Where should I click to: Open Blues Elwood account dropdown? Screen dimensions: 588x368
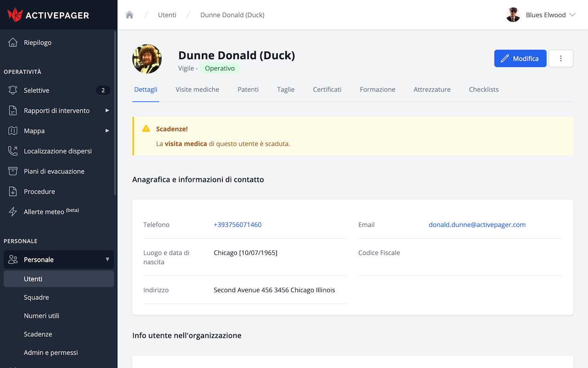[x=541, y=15]
